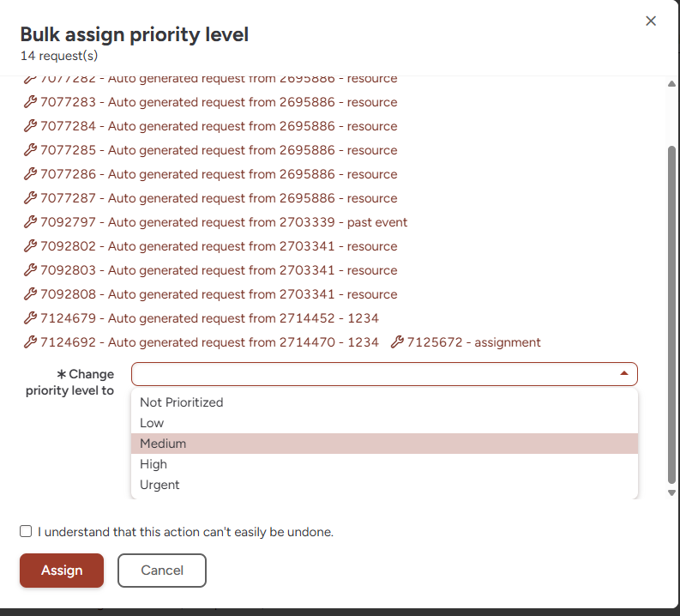This screenshot has width=680, height=616.
Task: Choose Urgent priority option
Action: pos(159,485)
